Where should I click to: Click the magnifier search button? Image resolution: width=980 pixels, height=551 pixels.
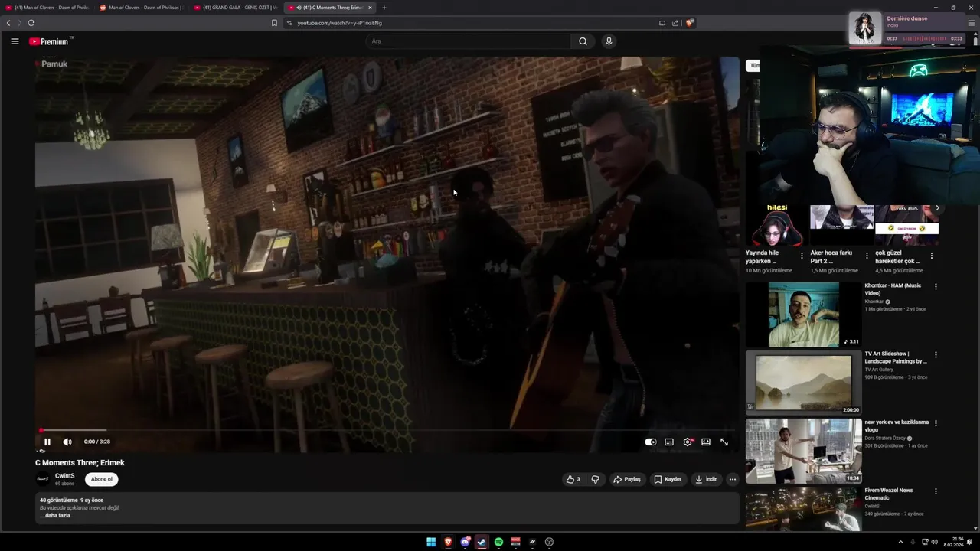pyautogui.click(x=583, y=41)
